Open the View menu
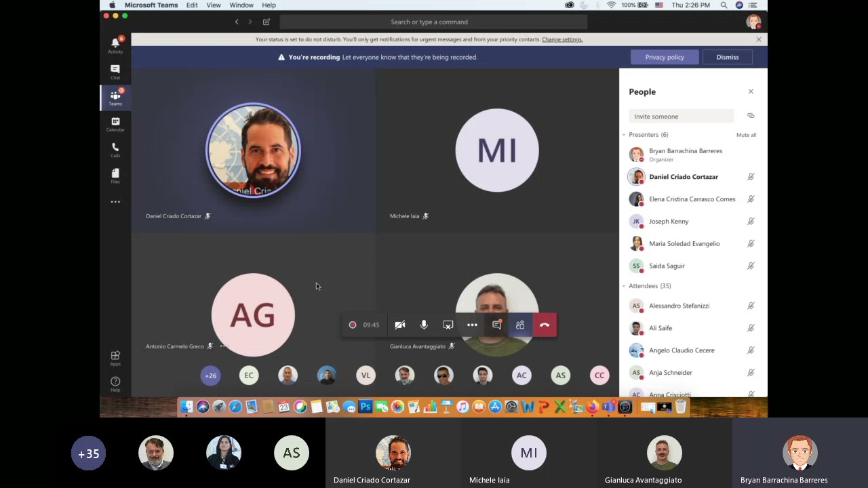This screenshot has height=488, width=868. tap(214, 5)
